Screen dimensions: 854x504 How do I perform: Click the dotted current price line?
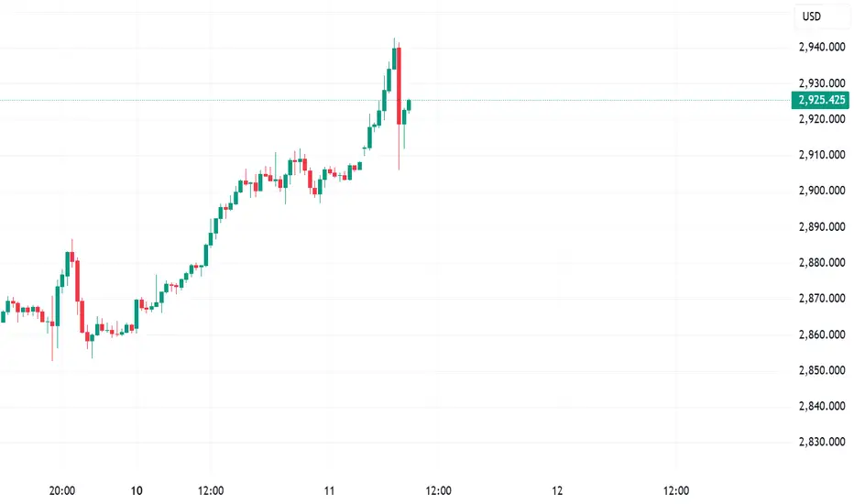pyautogui.click(x=395, y=100)
